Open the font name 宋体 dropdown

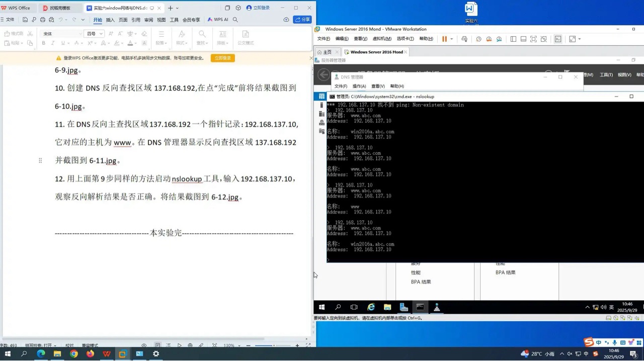(x=80, y=34)
